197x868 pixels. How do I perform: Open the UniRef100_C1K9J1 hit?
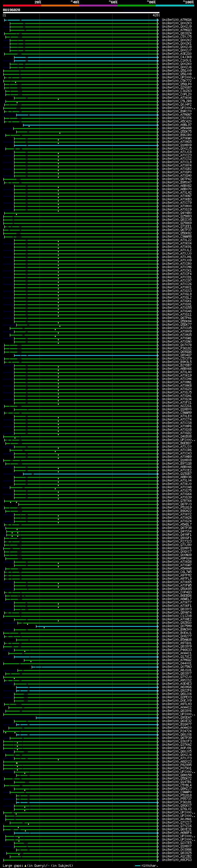(x=177, y=60)
